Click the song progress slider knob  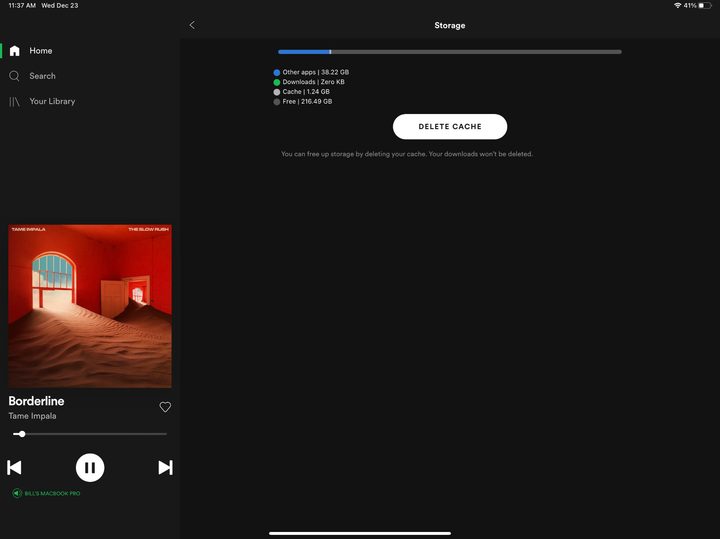click(22, 434)
